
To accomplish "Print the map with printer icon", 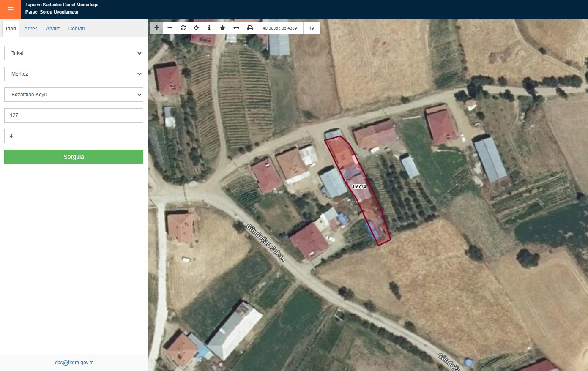I will click(250, 28).
